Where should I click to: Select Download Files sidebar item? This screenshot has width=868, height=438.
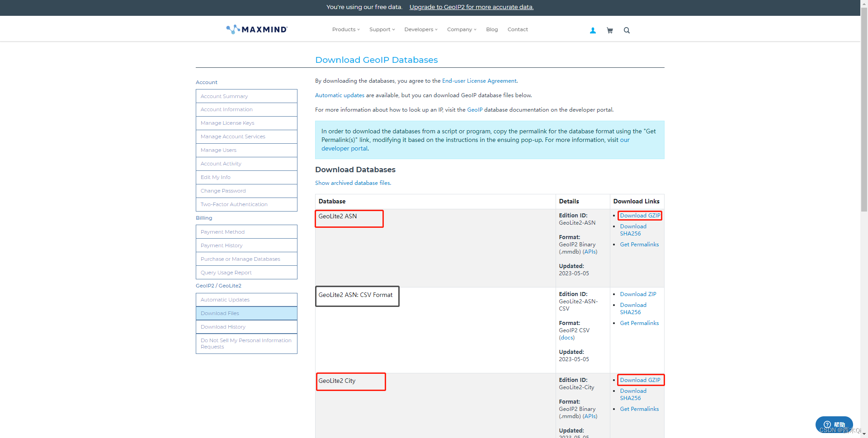(246, 313)
